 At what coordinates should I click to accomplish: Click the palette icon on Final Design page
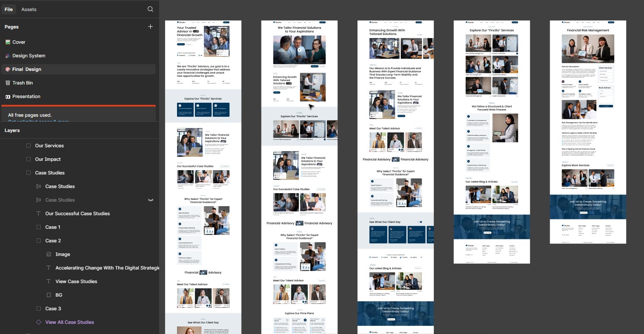point(8,69)
